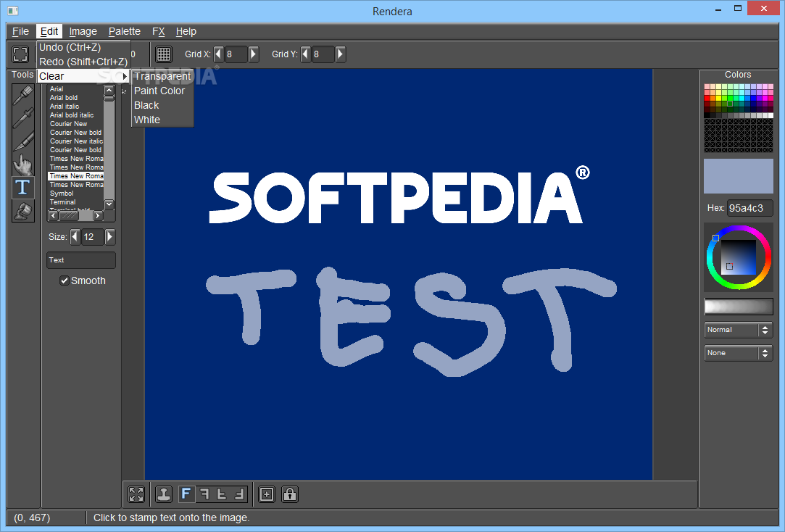Select the Paintbrush tool

(x=23, y=94)
